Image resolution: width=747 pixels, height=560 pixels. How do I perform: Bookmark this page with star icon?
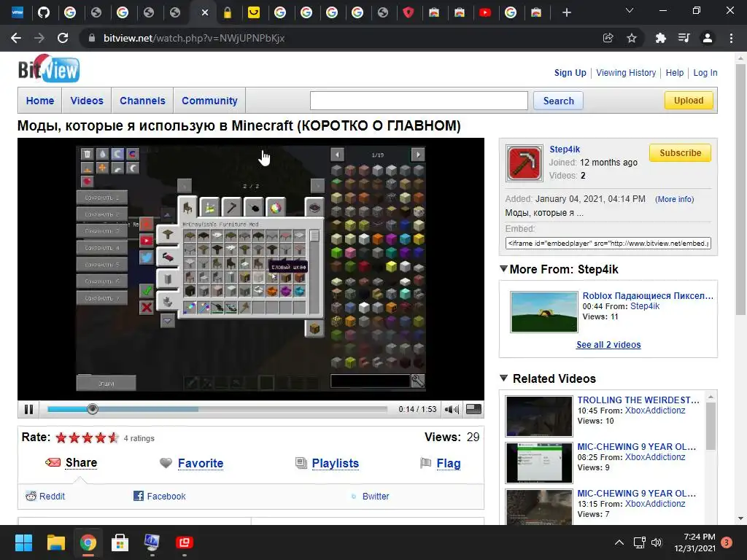[632, 38]
